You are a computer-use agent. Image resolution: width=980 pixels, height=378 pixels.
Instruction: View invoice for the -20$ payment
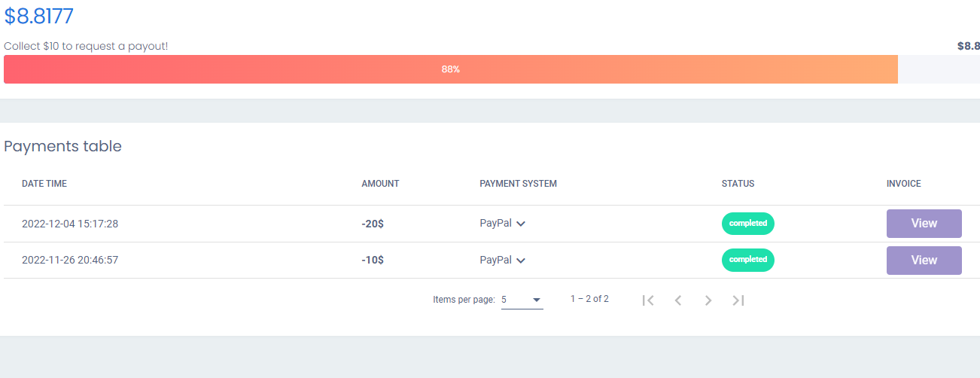point(924,224)
